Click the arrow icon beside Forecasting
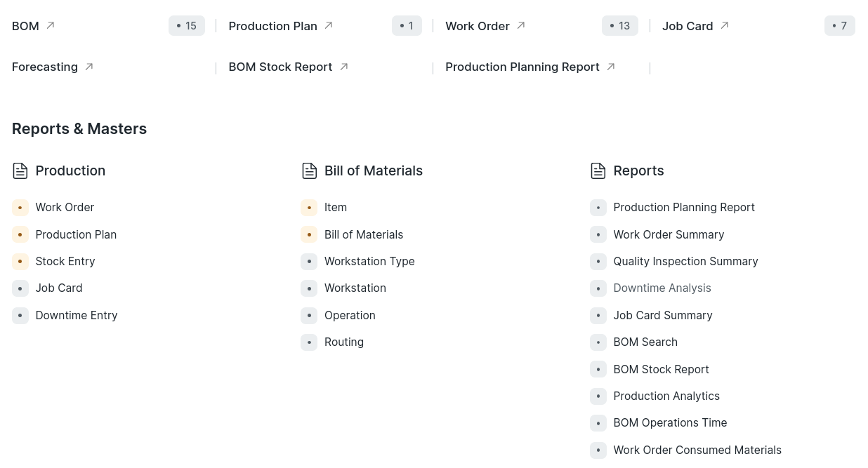Viewport: 868px width, 468px height. tap(89, 67)
